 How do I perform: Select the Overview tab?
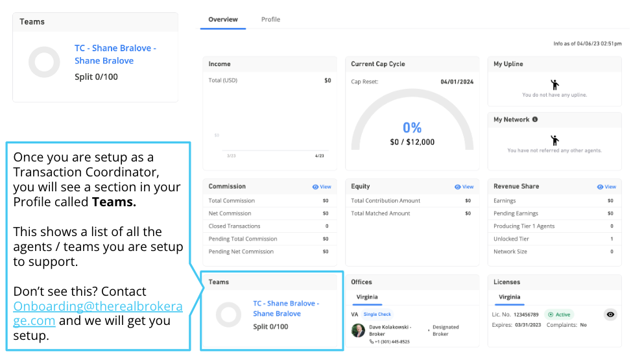[x=222, y=19]
